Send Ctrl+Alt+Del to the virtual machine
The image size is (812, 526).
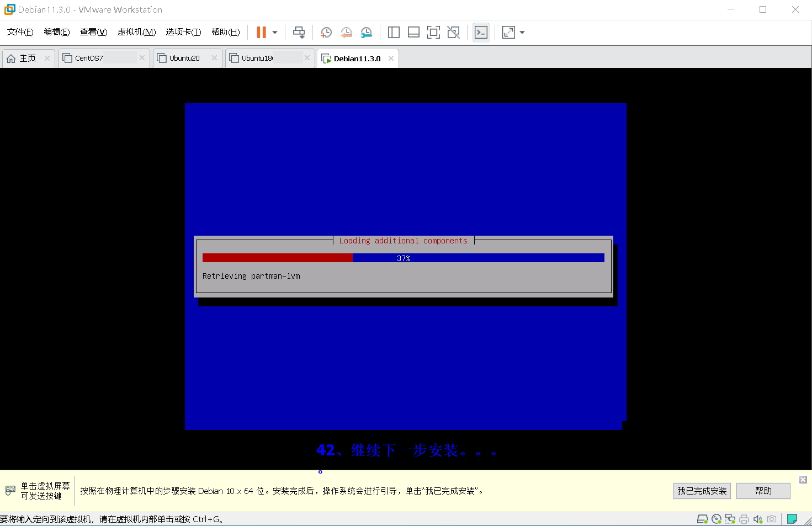click(x=299, y=33)
